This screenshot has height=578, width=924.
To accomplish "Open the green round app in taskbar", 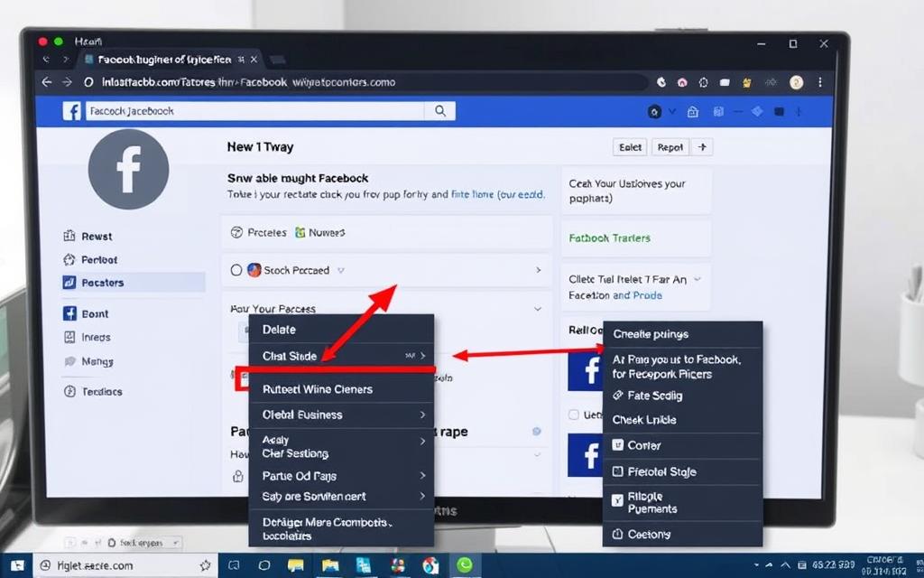I will tap(465, 565).
